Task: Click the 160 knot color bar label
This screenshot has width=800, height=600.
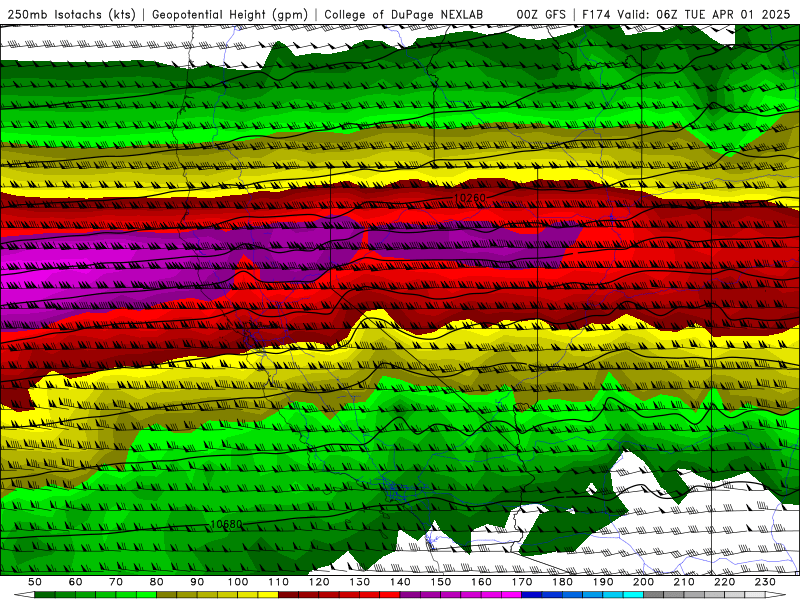Action: tap(481, 582)
